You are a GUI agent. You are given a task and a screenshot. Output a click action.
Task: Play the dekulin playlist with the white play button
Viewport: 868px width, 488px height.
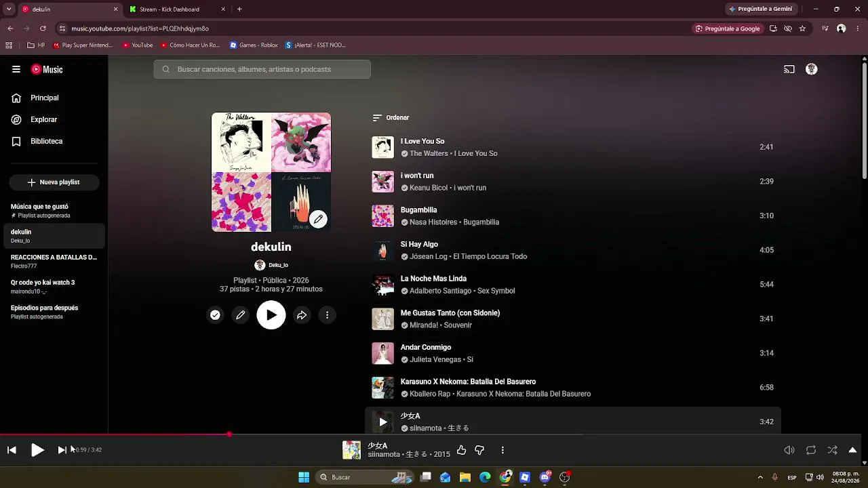pyautogui.click(x=271, y=315)
